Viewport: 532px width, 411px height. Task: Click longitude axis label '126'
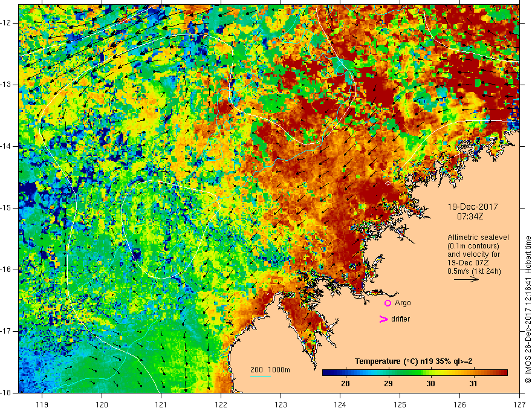click(459, 404)
